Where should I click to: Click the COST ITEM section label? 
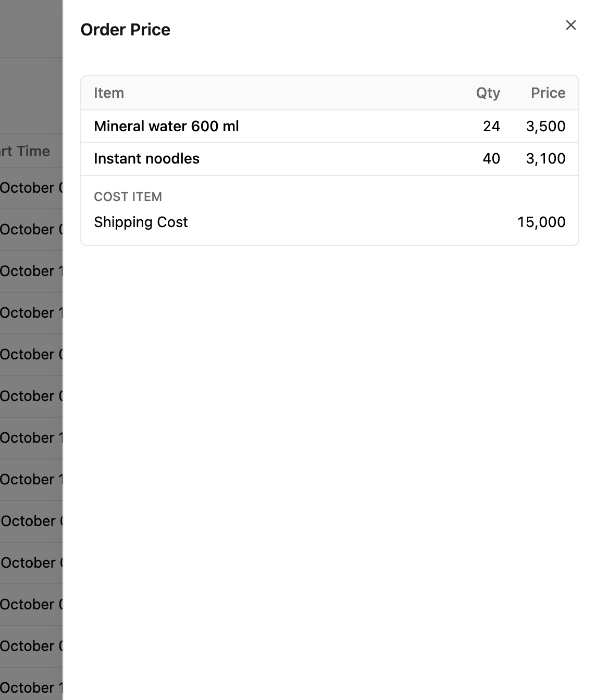click(x=128, y=196)
